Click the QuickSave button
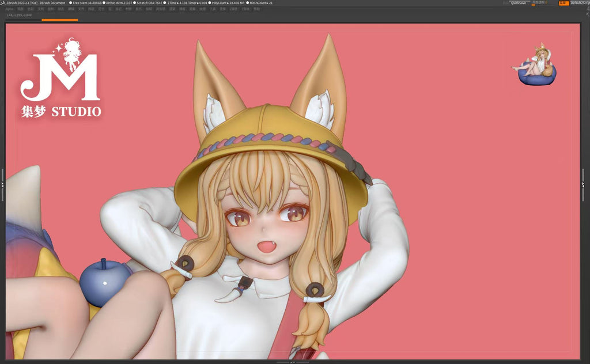This screenshot has width=590, height=364. coord(518,3)
